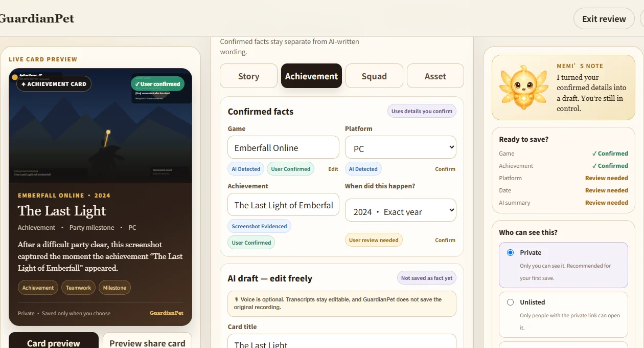The width and height of the screenshot is (644, 348).
Task: Click the Preview share card button
Action: coord(147,341)
